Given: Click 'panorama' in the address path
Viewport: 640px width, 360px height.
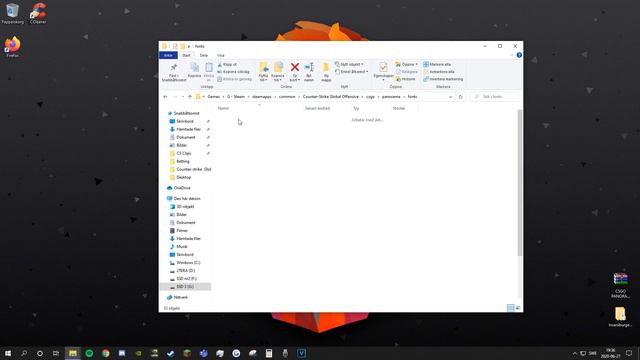Looking at the screenshot, I should [x=391, y=97].
